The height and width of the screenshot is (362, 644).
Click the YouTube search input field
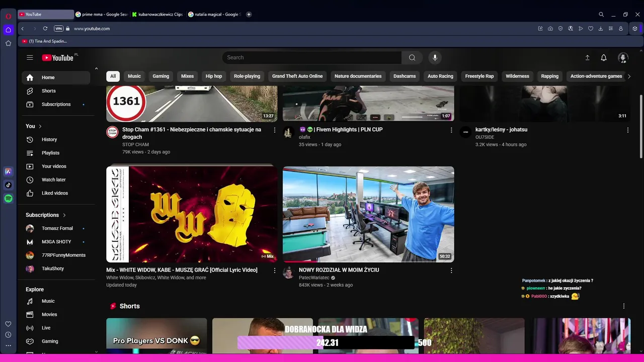pyautogui.click(x=312, y=58)
